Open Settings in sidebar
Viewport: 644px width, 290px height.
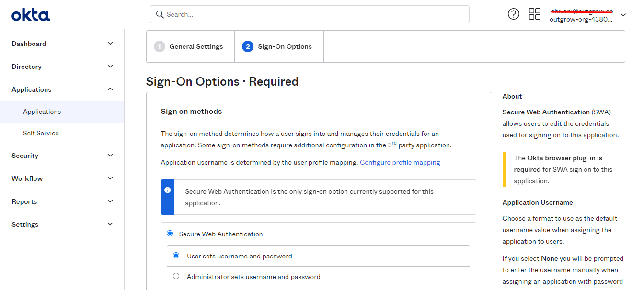tap(25, 224)
